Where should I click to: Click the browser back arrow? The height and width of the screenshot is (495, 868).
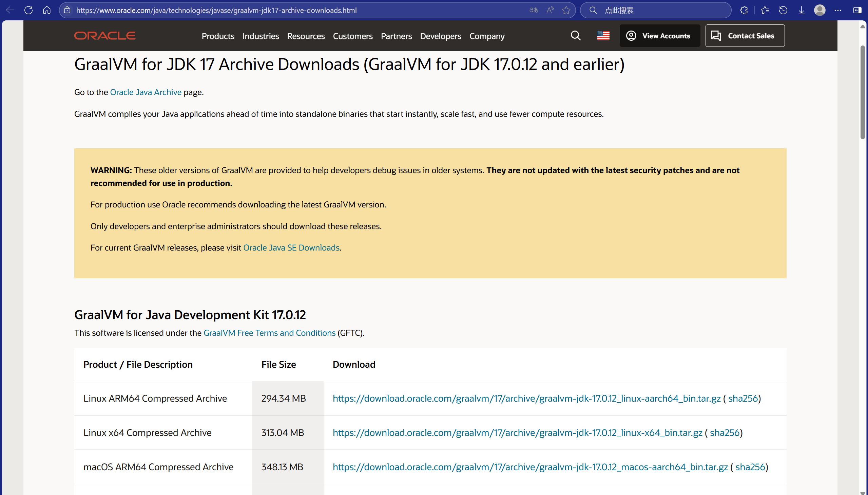[10, 10]
